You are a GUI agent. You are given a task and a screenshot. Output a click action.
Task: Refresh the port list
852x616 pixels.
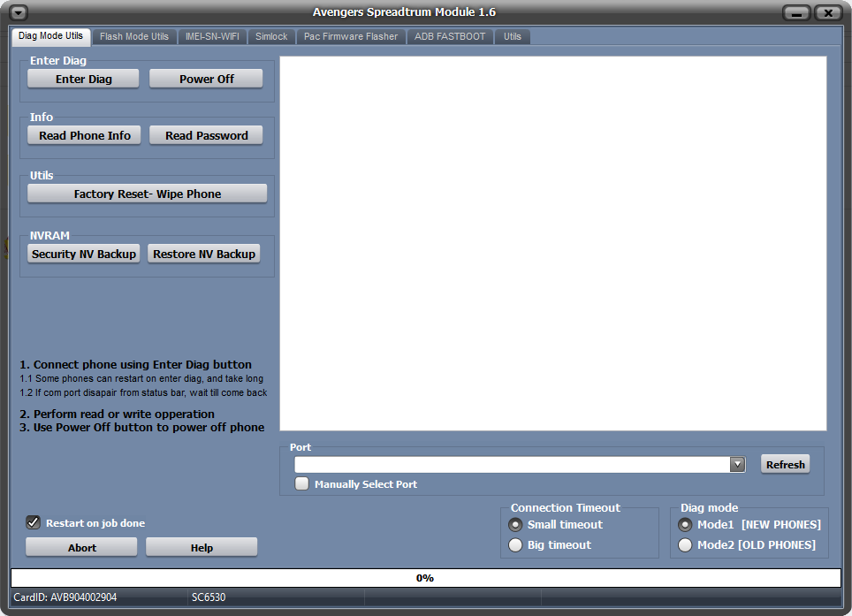click(785, 465)
